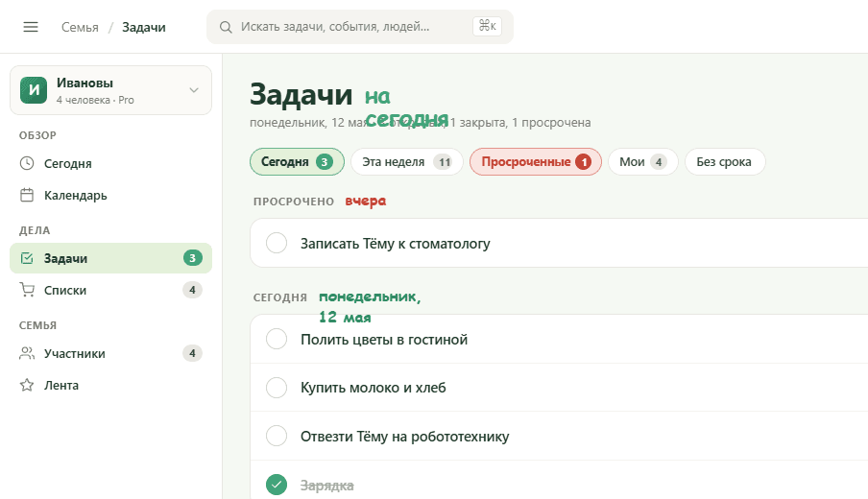Click the Ивановы family avatar
The height and width of the screenshot is (499, 868).
tap(34, 90)
